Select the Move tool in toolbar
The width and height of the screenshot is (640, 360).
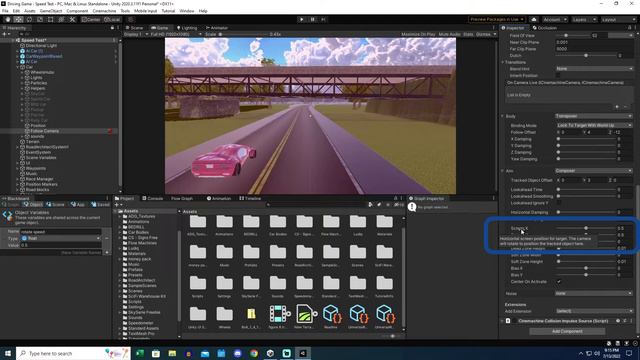coord(18,19)
